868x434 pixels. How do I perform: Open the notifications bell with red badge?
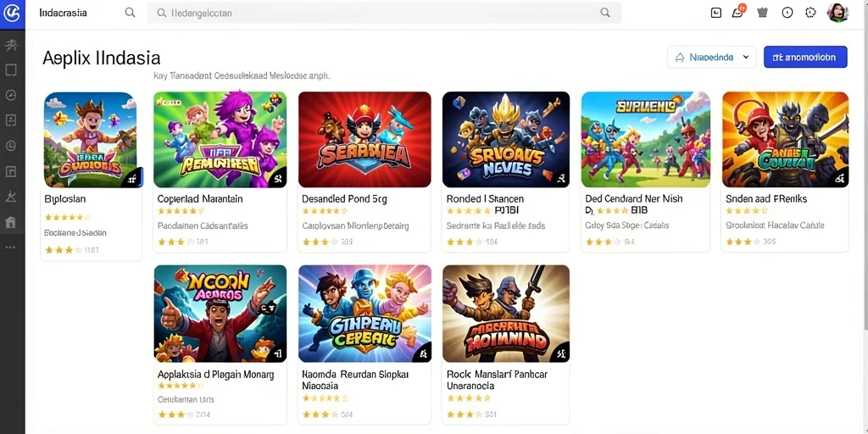(x=738, y=12)
